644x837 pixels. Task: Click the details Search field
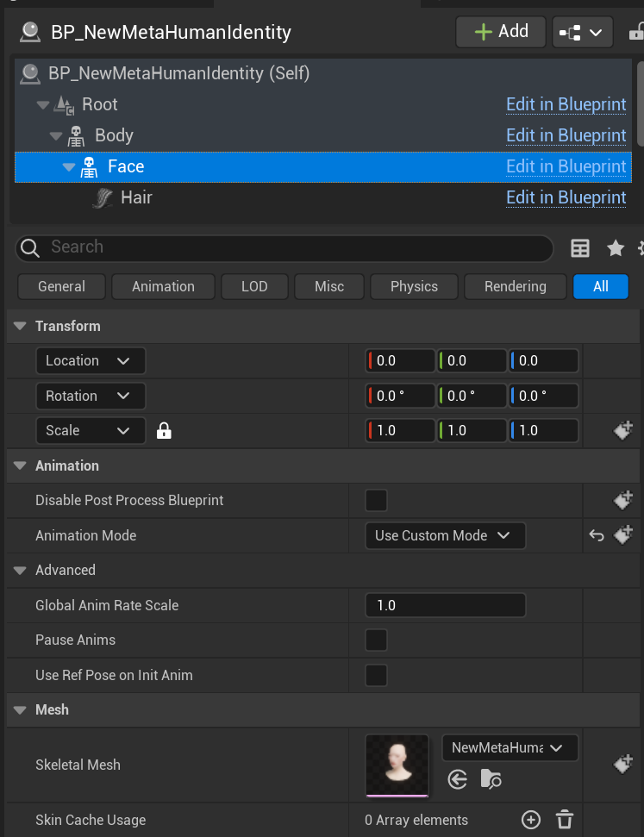(284, 248)
